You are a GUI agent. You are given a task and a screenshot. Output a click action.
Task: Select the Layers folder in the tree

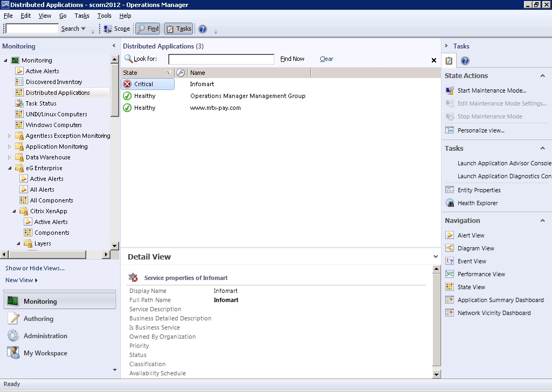[43, 243]
